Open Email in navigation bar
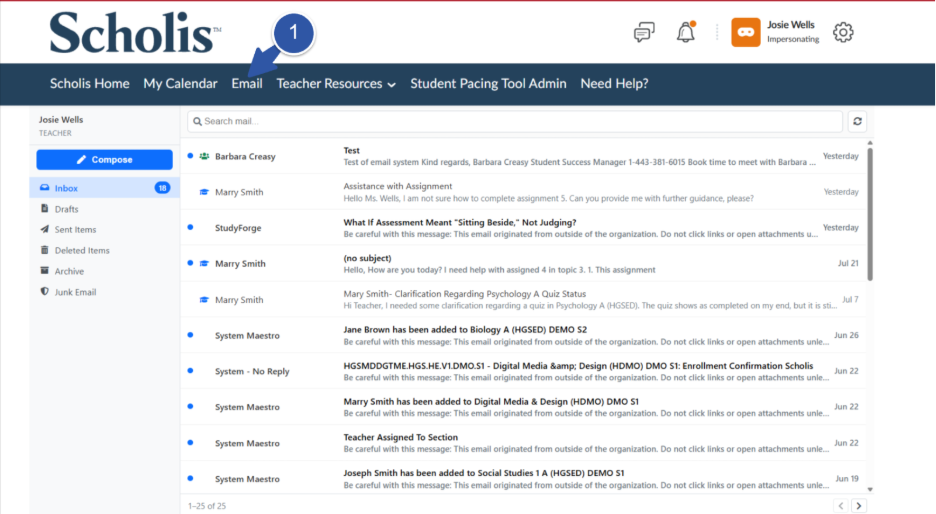 [247, 84]
